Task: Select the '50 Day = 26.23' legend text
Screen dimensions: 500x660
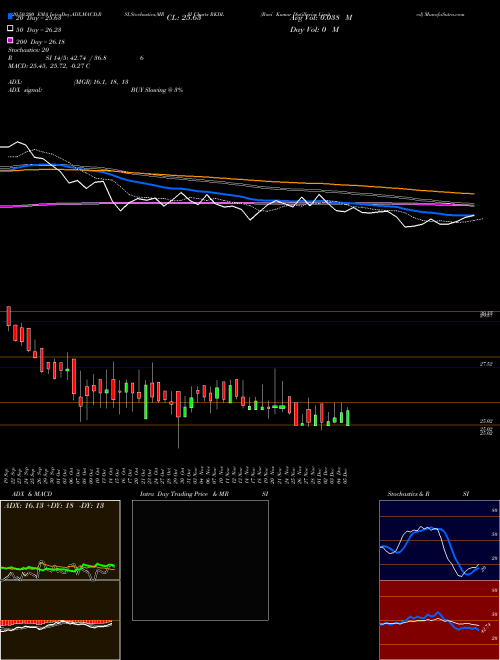Action: pos(38,29)
